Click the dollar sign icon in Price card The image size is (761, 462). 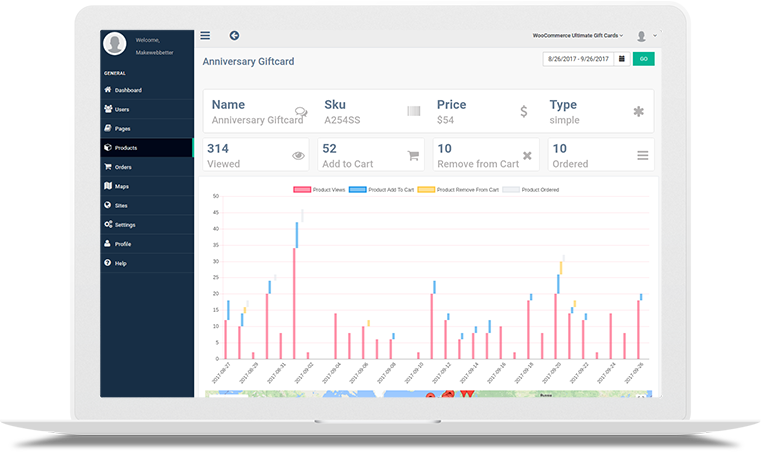tap(524, 112)
